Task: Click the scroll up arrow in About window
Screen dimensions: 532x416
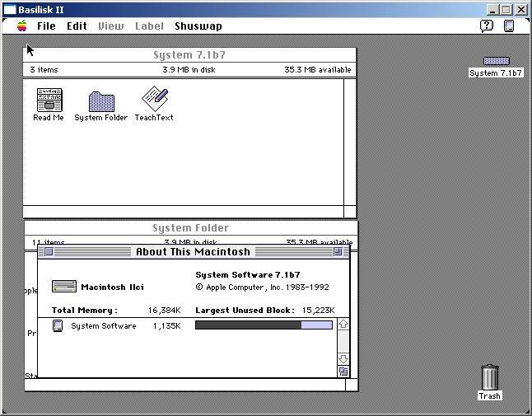Action: pyautogui.click(x=343, y=324)
